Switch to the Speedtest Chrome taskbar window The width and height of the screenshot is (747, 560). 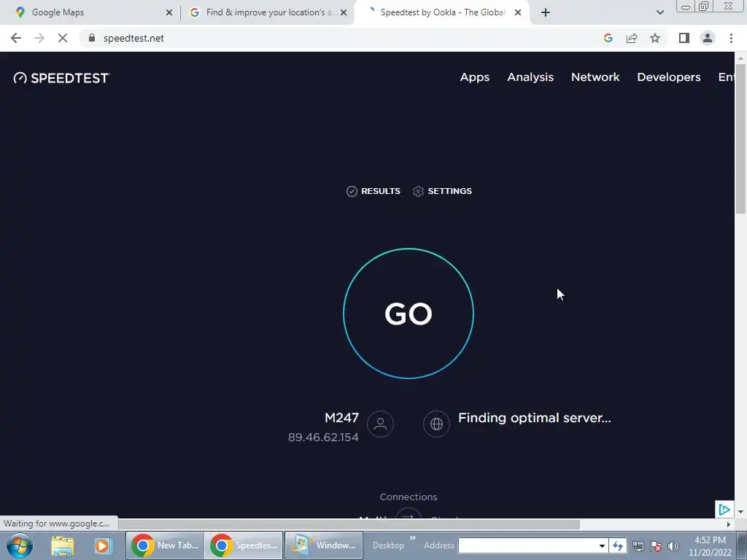pos(244,545)
